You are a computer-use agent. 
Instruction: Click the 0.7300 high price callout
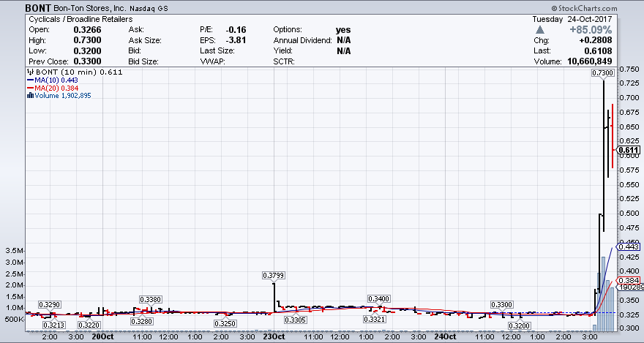click(x=601, y=73)
